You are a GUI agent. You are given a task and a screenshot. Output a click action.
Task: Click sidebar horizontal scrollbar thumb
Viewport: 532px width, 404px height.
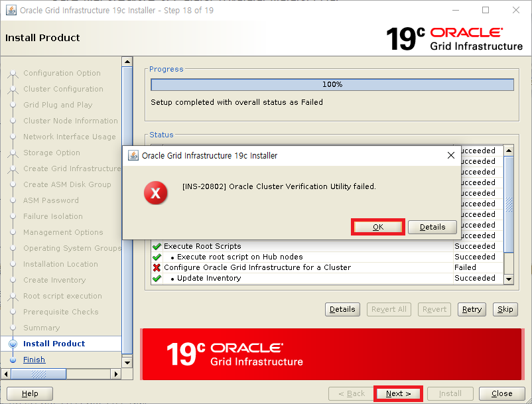click(38, 374)
